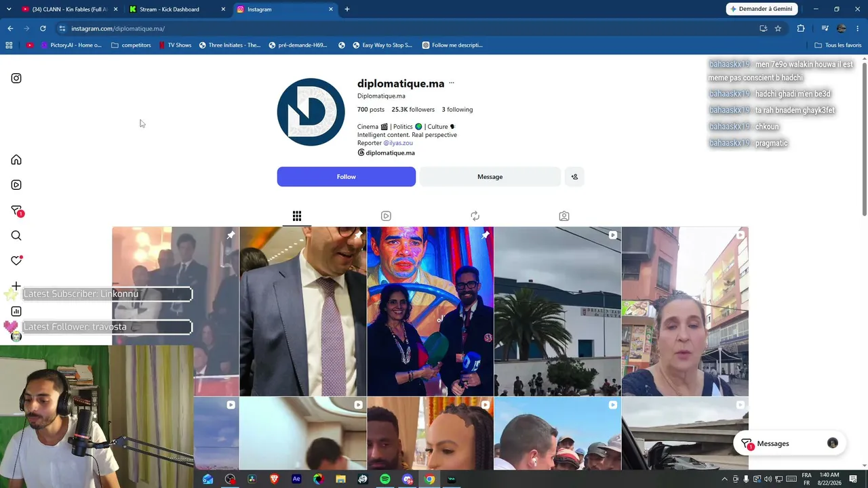Open the floating Messages panel
Screen dimensions: 868x488
point(790,444)
